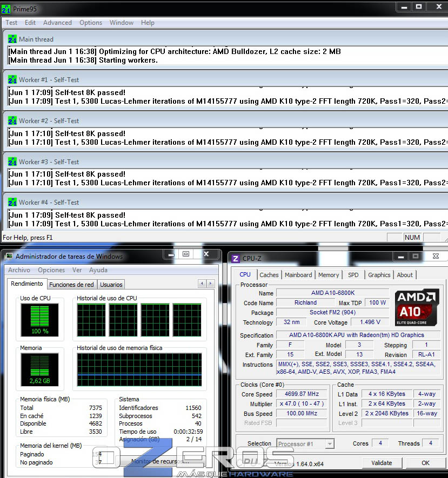Click the Core Speed value field
The image size is (448, 478).
302,394
